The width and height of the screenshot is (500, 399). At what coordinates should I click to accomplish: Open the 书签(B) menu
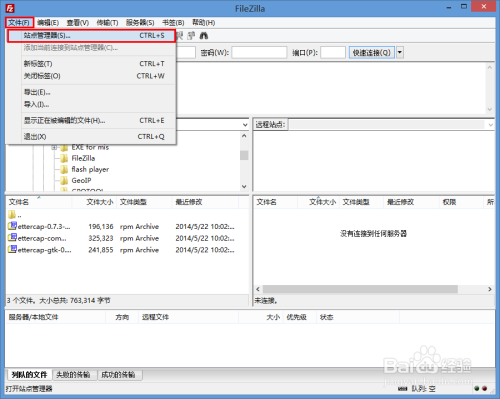coord(173,23)
